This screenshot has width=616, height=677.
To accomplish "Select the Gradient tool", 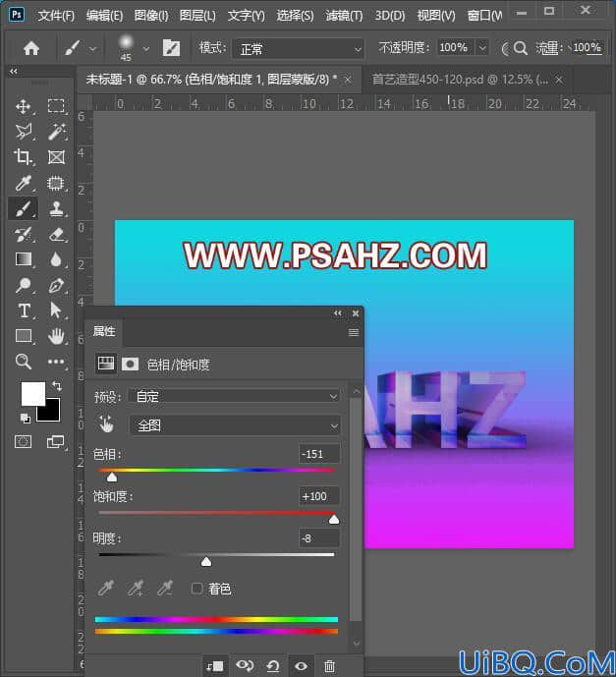I will pos(23,259).
